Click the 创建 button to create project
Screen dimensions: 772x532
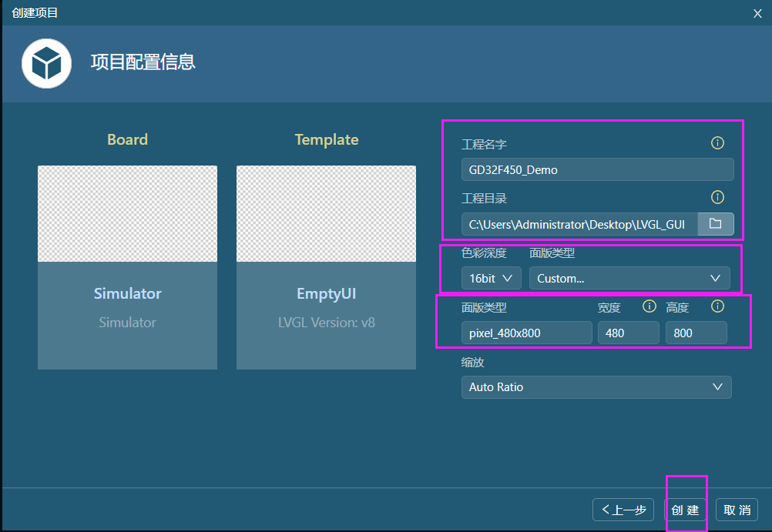tap(686, 510)
